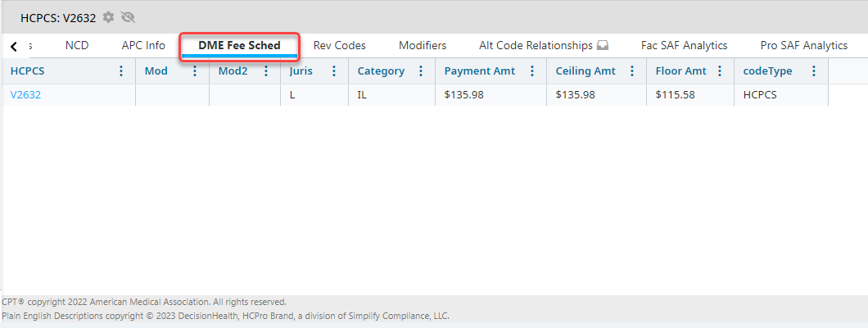Open the Mod2 column three-dot menu
The image size is (868, 328).
point(266,71)
